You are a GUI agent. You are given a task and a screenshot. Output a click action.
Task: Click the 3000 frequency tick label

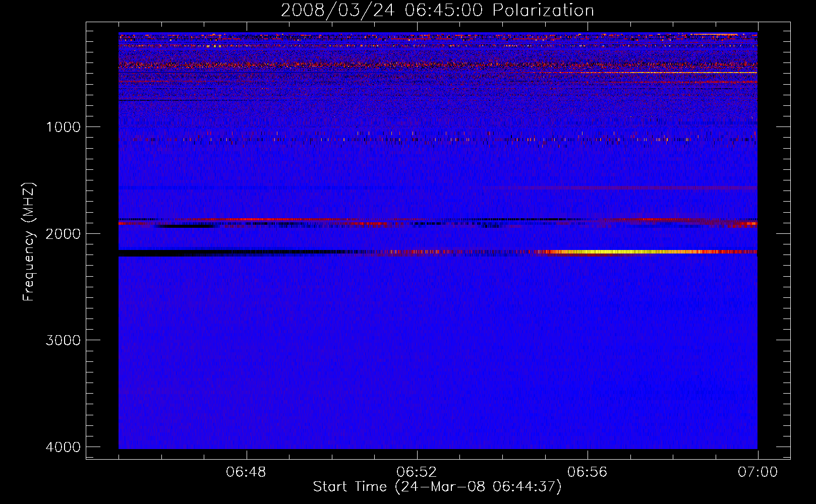pos(63,340)
